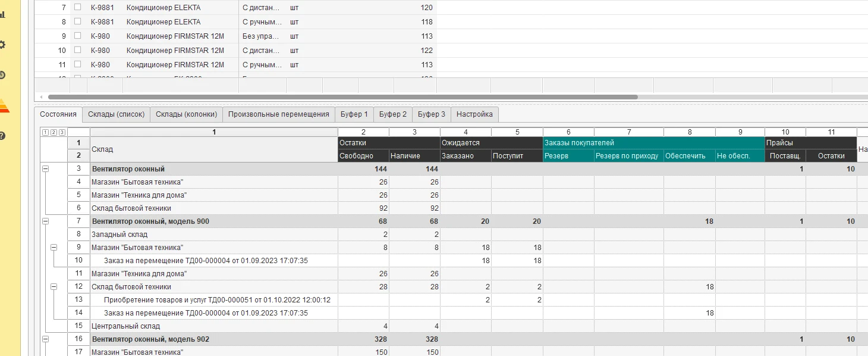
Task: Tick checkbox for ELEKTA 'С дистан…' row with 120
Action: pos(77,7)
